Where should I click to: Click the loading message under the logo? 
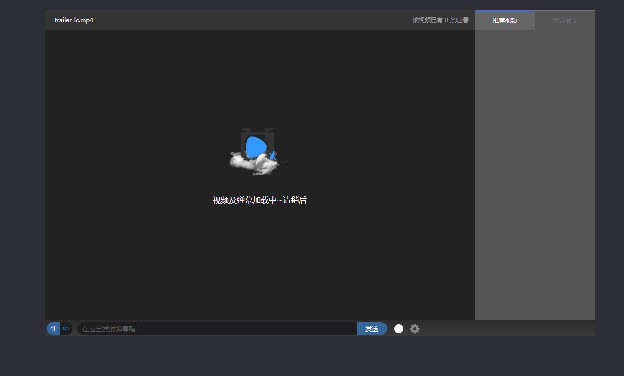point(260,200)
